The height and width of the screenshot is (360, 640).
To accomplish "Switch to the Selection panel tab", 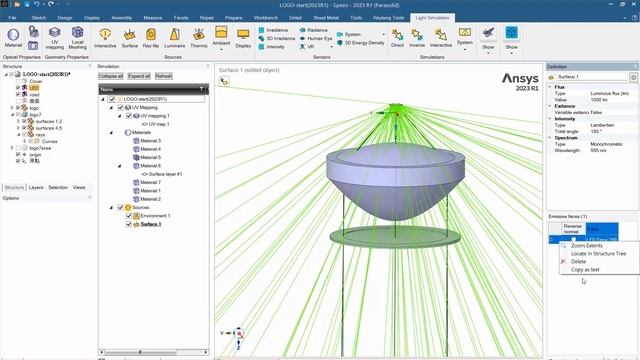I will [58, 187].
